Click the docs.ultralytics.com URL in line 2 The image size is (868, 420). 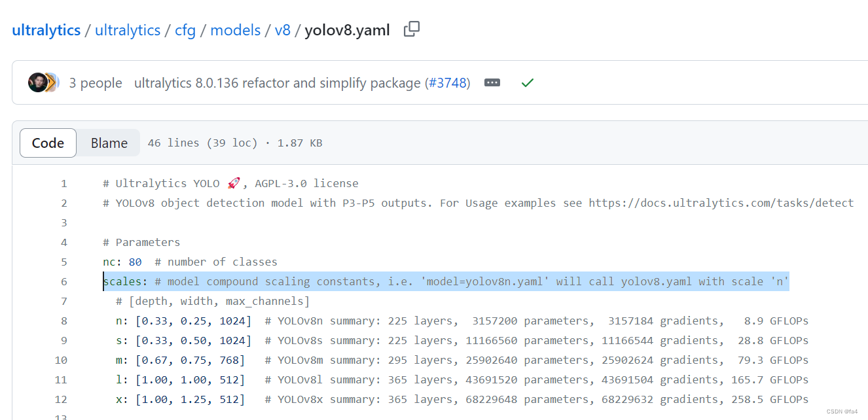point(721,203)
